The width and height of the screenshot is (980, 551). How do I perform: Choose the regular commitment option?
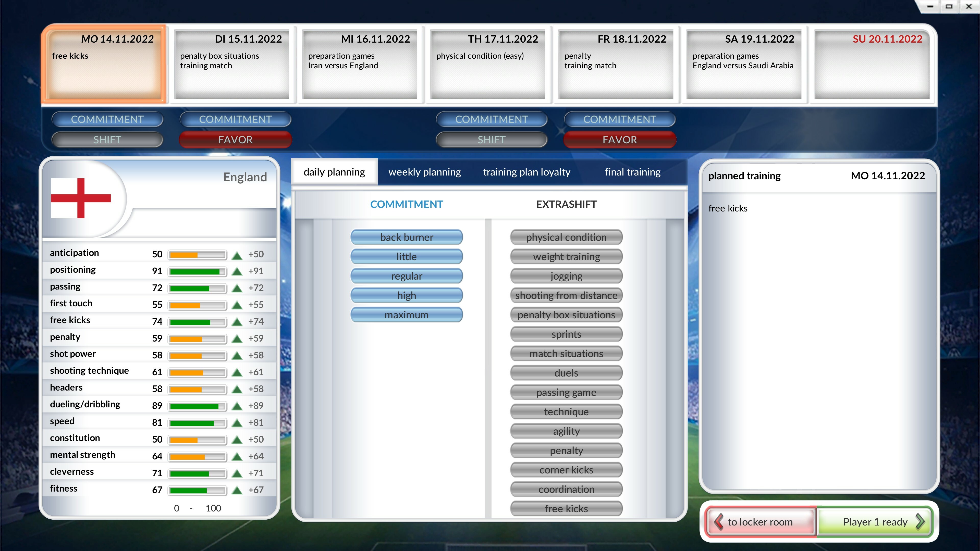coord(406,276)
